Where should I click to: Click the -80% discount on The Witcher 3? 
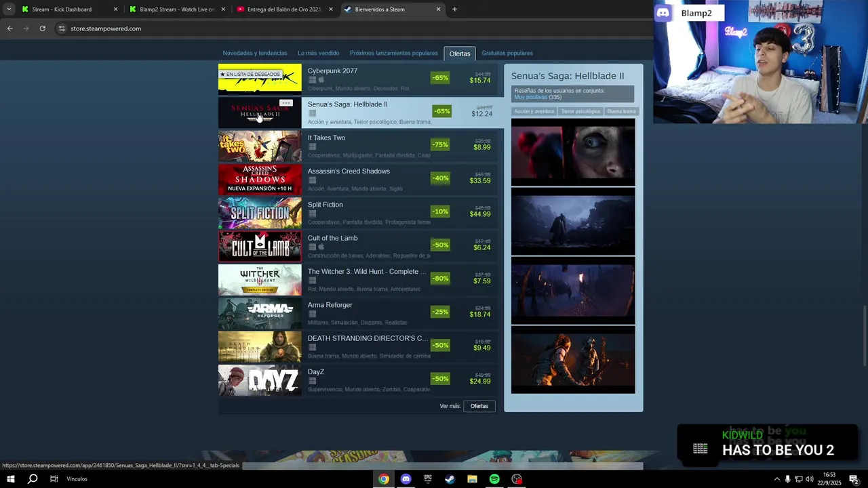pos(440,278)
